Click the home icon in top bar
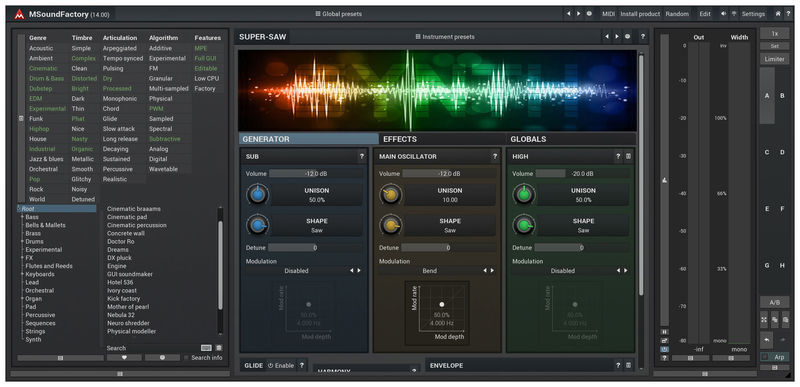The height and width of the screenshot is (387, 800). pos(778,14)
